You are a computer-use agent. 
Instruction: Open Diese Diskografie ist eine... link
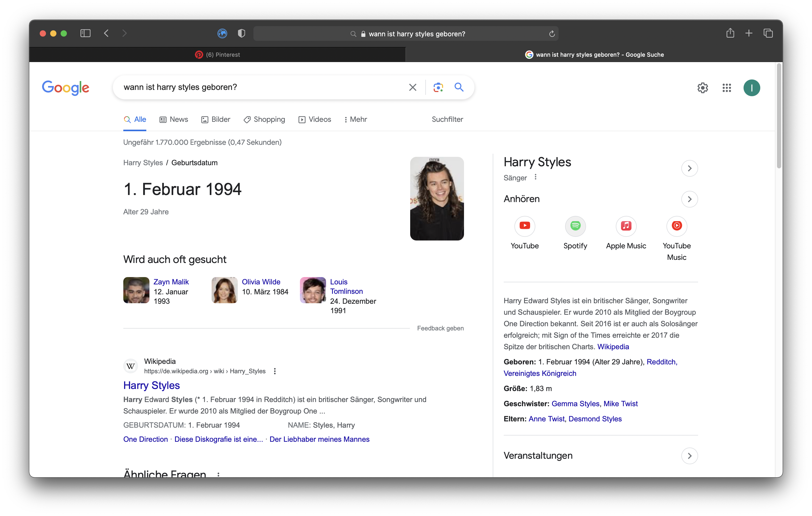pos(218,439)
